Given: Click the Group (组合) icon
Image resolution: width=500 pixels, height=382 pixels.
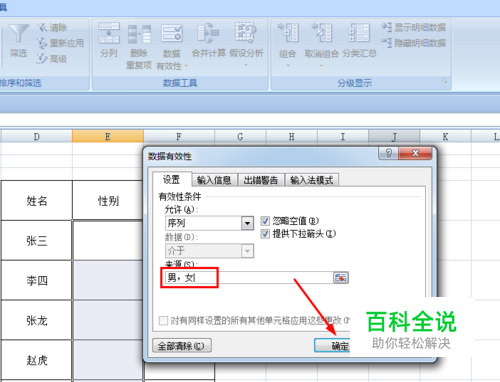Looking at the screenshot, I should pyautogui.click(x=288, y=32).
